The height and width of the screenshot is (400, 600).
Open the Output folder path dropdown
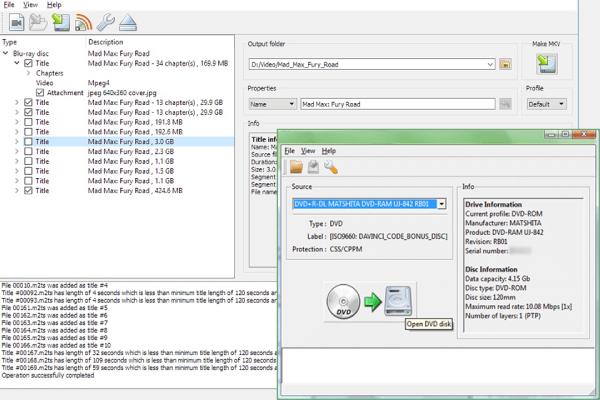pyautogui.click(x=490, y=64)
